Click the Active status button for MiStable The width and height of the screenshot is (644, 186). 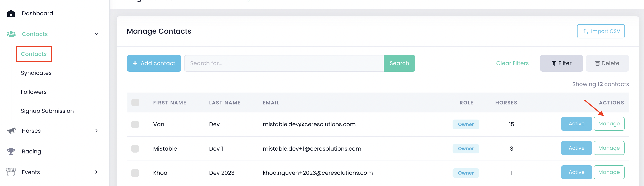[576, 148]
